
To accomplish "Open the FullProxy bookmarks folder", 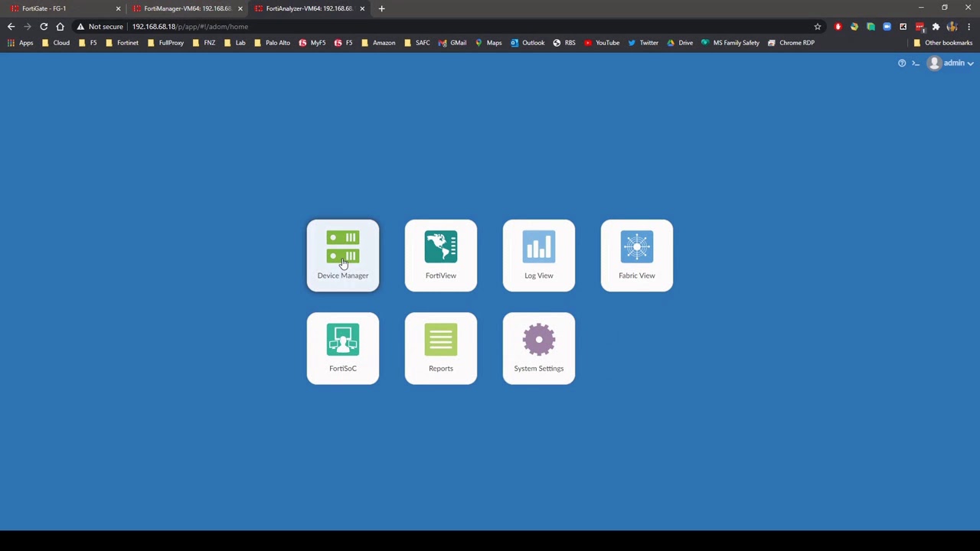I will [x=165, y=43].
